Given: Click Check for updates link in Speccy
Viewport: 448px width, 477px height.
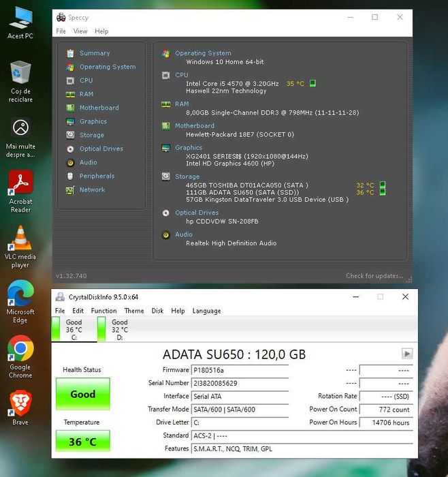Looking at the screenshot, I should pyautogui.click(x=374, y=275).
